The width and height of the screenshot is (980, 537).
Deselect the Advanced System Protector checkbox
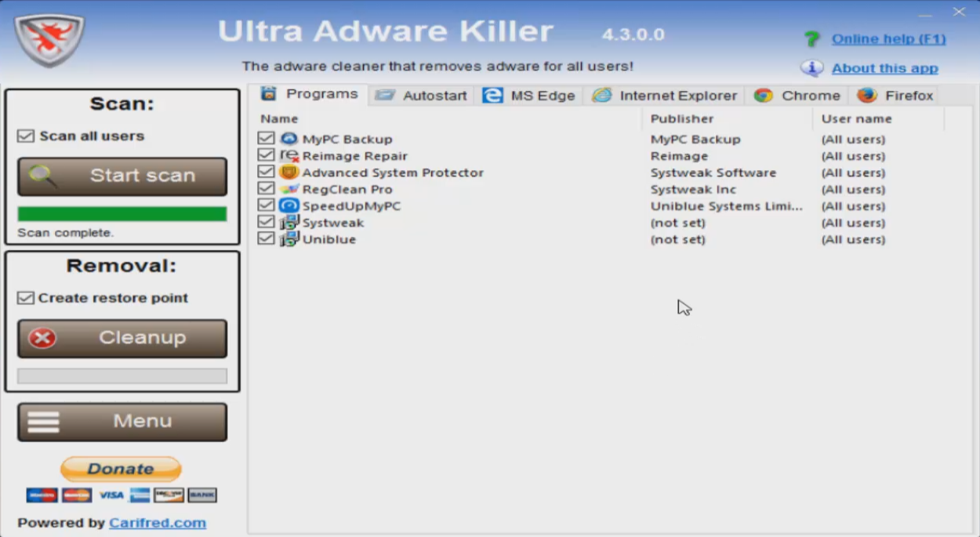point(266,172)
